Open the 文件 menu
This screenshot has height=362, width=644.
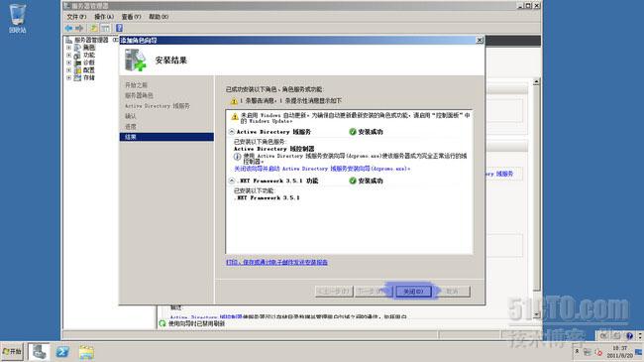point(76,17)
